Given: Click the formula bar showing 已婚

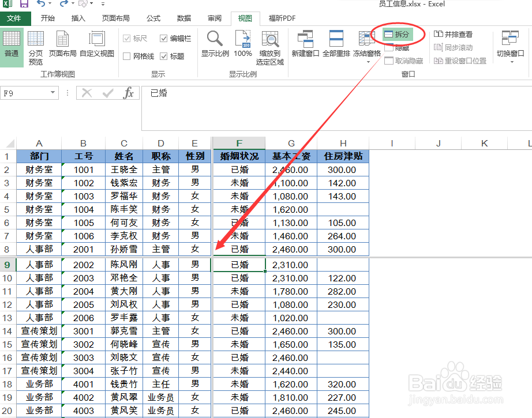Looking at the screenshot, I should point(336,108).
